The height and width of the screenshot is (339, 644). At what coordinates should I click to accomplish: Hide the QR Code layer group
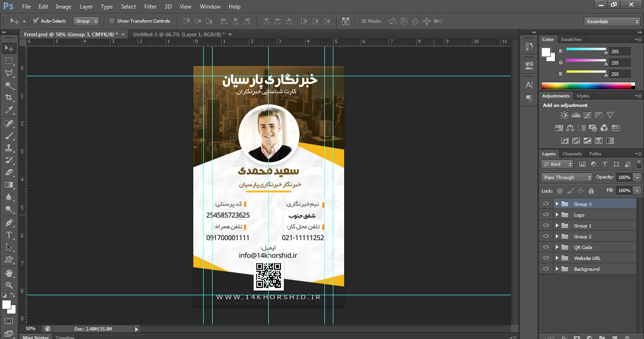(x=546, y=247)
